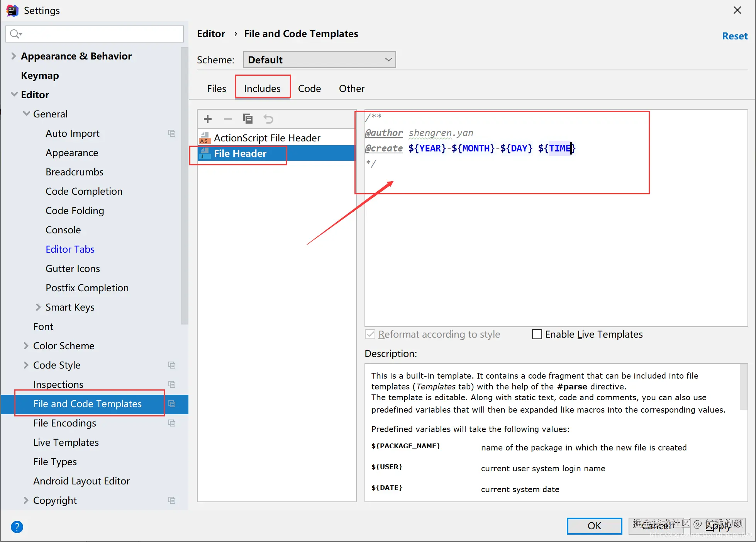Click the reset to default undo icon
This screenshot has height=542, width=756.
tap(268, 119)
